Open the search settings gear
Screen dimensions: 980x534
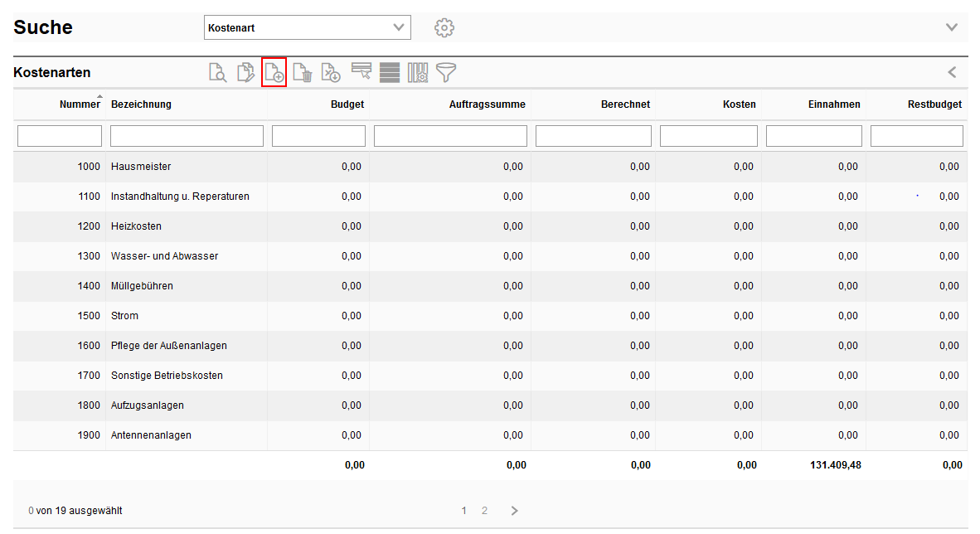444,27
